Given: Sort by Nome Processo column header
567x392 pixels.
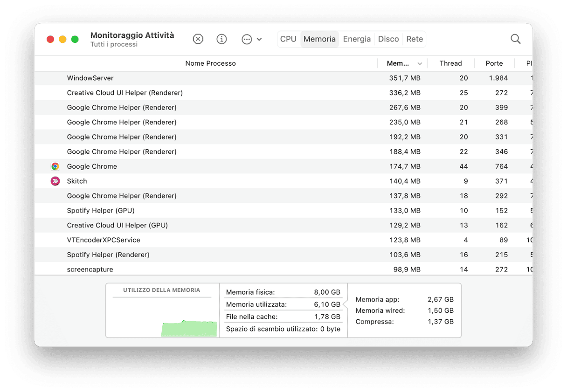Looking at the screenshot, I should [x=210, y=63].
